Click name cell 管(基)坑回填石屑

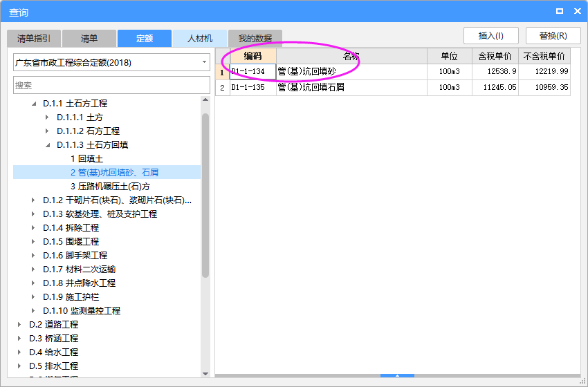pyautogui.click(x=351, y=88)
